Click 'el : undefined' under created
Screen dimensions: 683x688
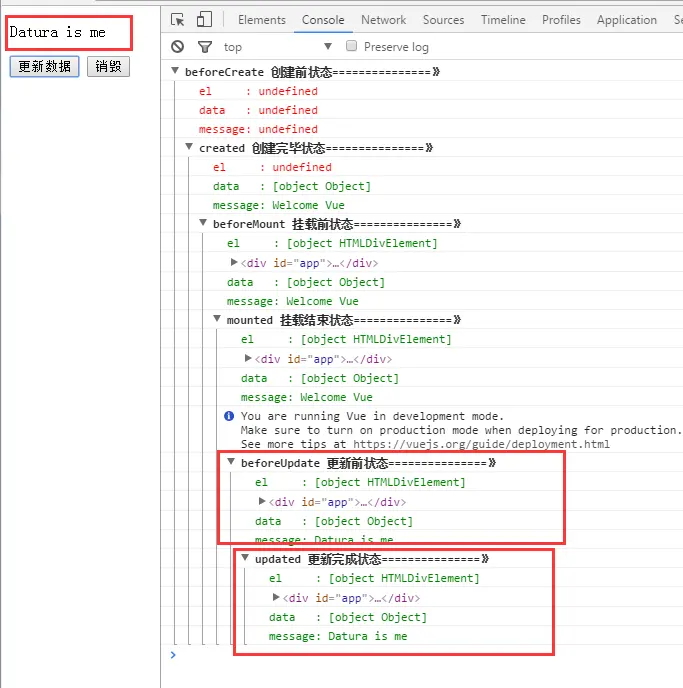coord(272,167)
